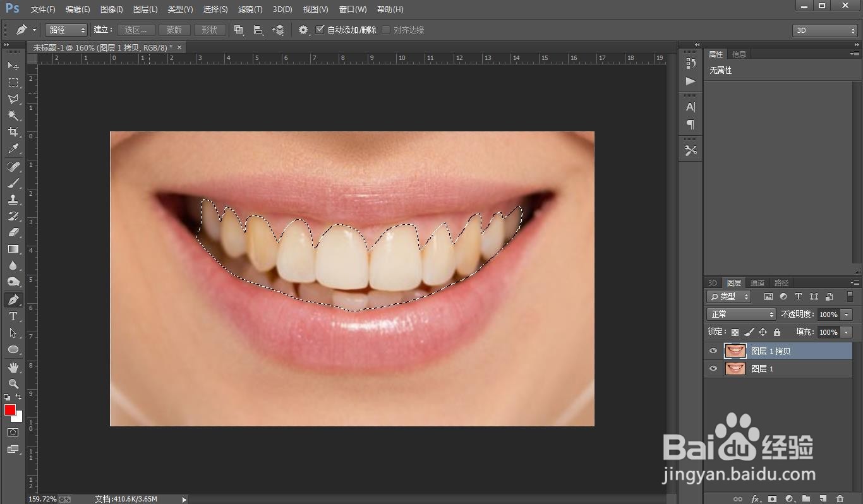Select the Path Selection arrow tool
Screen dimensions: 863x504
coord(13,333)
